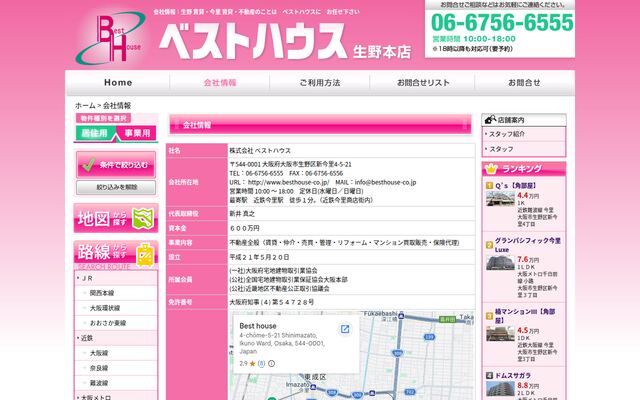This screenshot has height=400, width=640.
Task: Click the Fukaebashi station marker on map
Action: [x=401, y=316]
